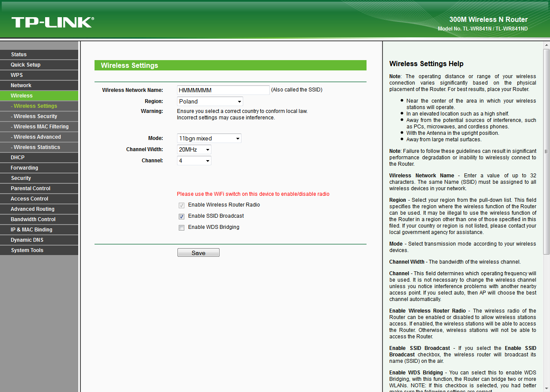This screenshot has height=392, width=550.
Task: Click the TP-LINK logo
Action: [52, 22]
